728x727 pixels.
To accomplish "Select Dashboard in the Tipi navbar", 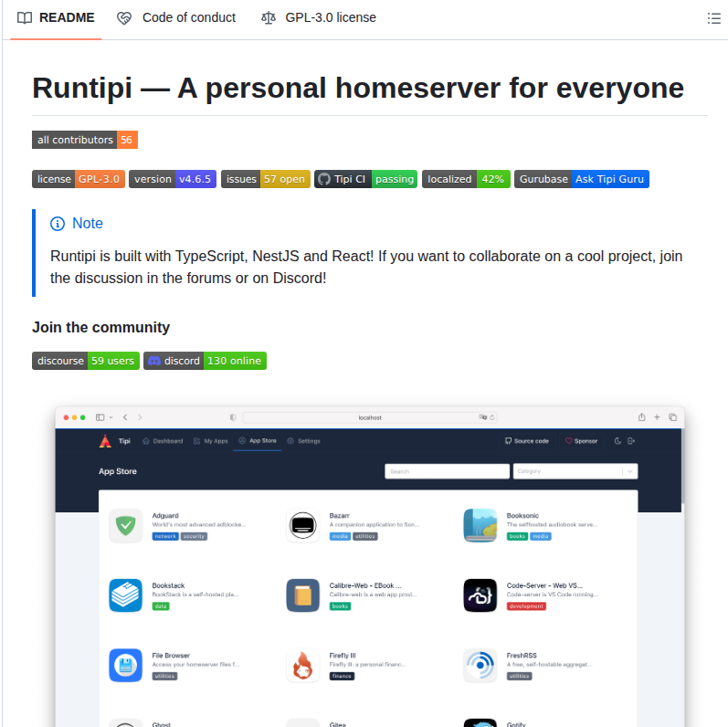I will pos(163,441).
